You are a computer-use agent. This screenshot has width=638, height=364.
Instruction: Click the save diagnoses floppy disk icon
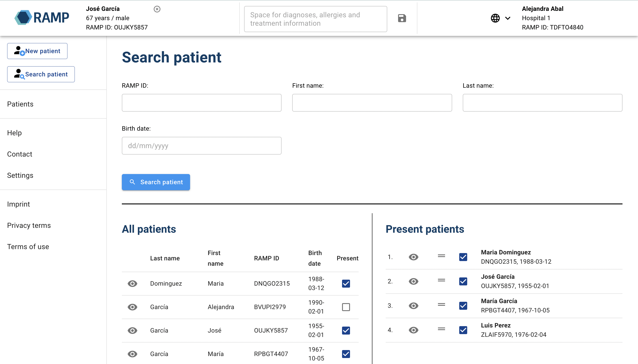[x=402, y=18]
